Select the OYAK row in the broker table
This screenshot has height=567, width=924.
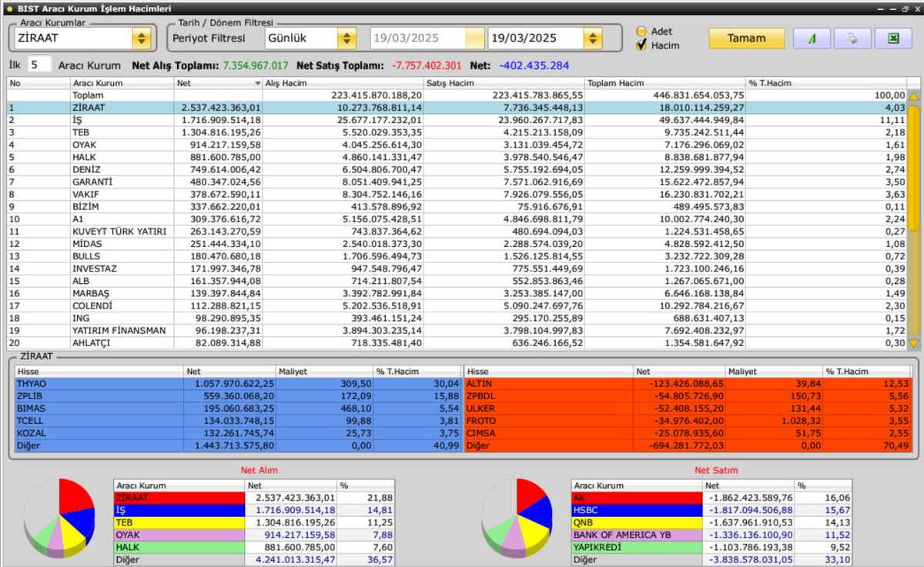tap(457, 145)
